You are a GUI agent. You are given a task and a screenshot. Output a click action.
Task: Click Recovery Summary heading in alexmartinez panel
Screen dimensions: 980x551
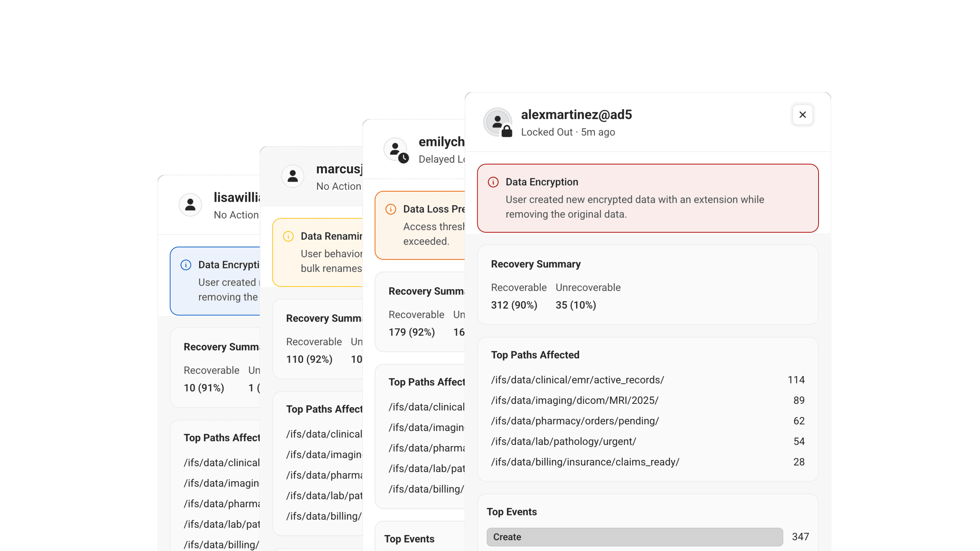pos(536,264)
